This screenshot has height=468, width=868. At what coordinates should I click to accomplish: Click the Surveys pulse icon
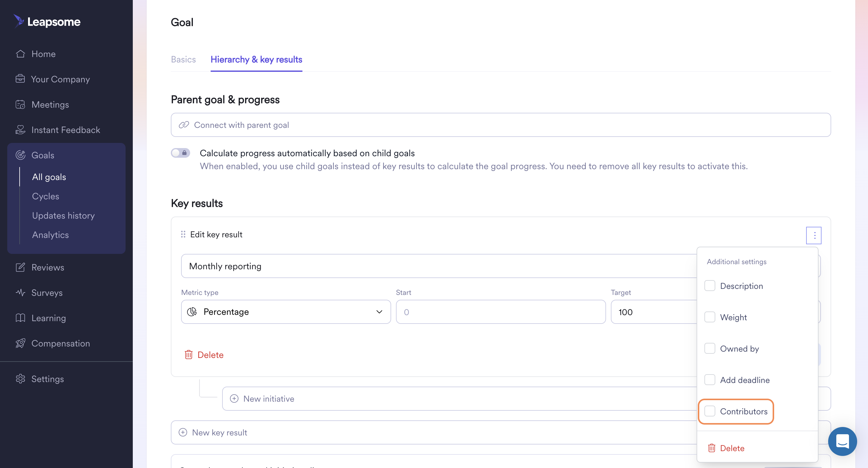[20, 292]
